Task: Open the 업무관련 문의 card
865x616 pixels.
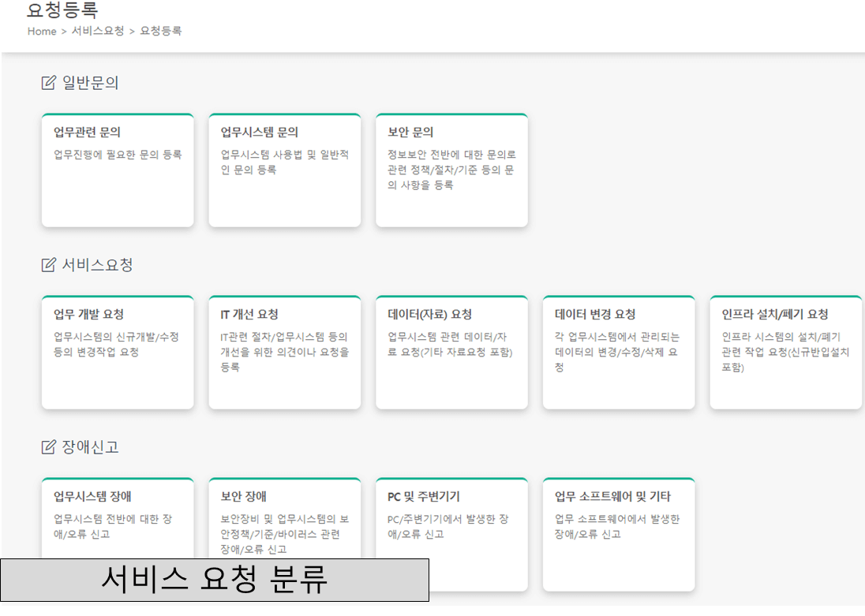Action: [x=118, y=170]
